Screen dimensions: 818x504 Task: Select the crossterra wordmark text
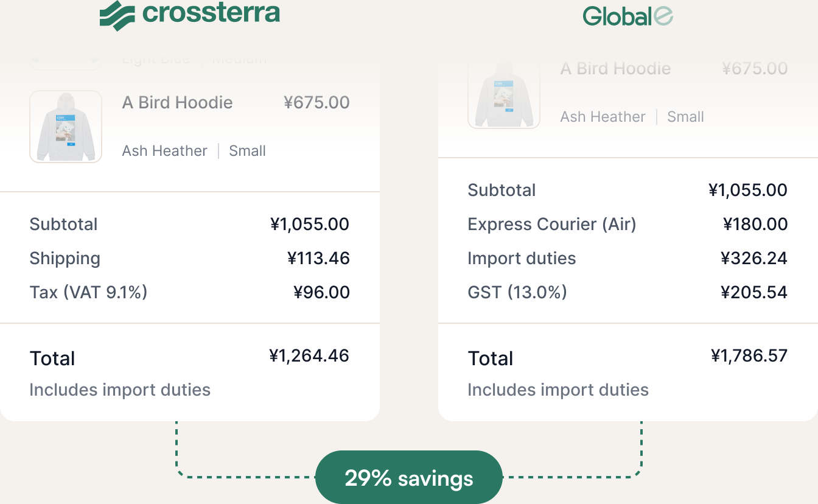(x=211, y=13)
